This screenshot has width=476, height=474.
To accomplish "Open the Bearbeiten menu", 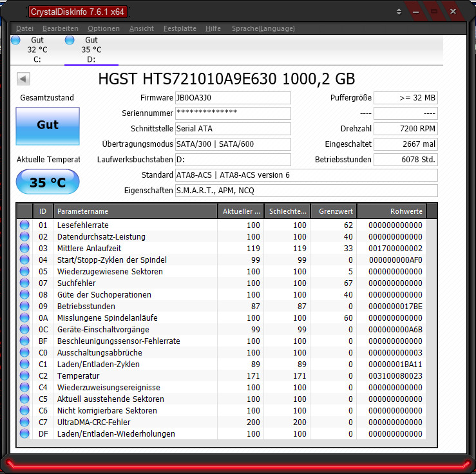I will pyautogui.click(x=61, y=28).
